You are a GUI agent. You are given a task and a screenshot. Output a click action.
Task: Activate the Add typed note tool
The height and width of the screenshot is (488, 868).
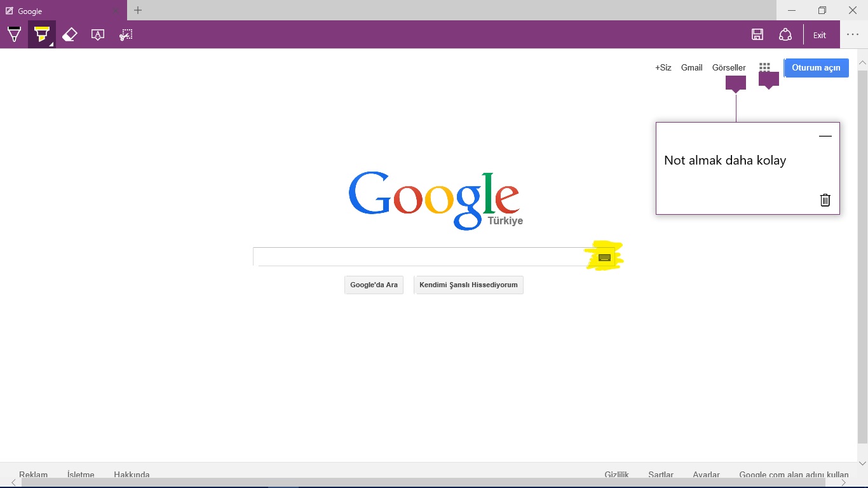click(98, 35)
